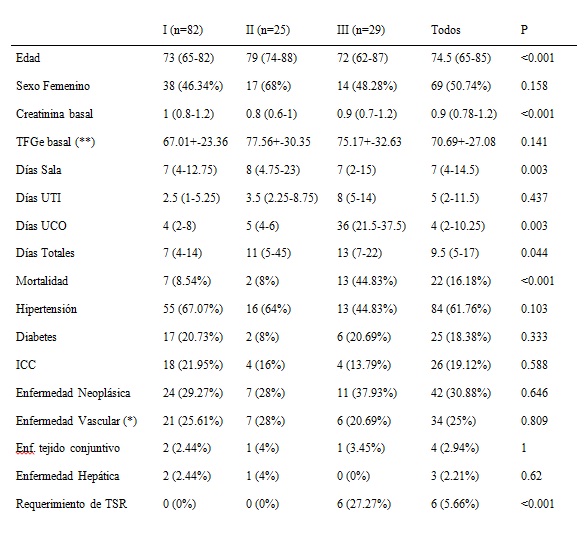Click the "P" column header

click(524, 30)
